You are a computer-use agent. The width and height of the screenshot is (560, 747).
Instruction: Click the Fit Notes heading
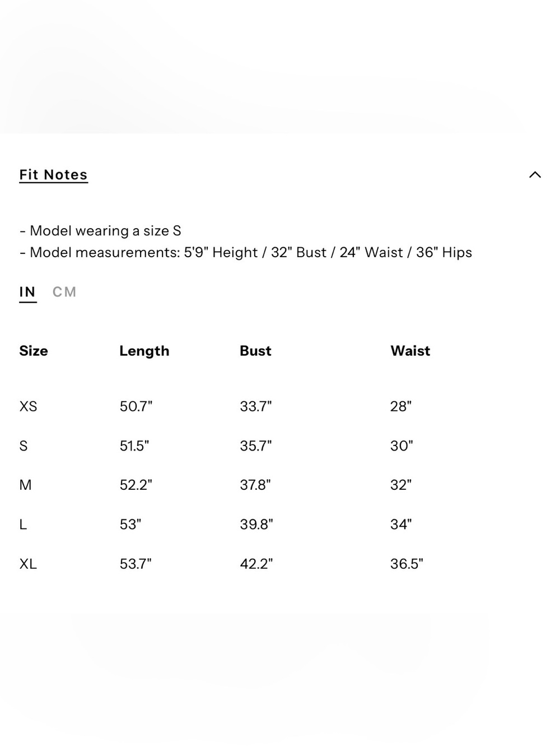[x=53, y=175]
